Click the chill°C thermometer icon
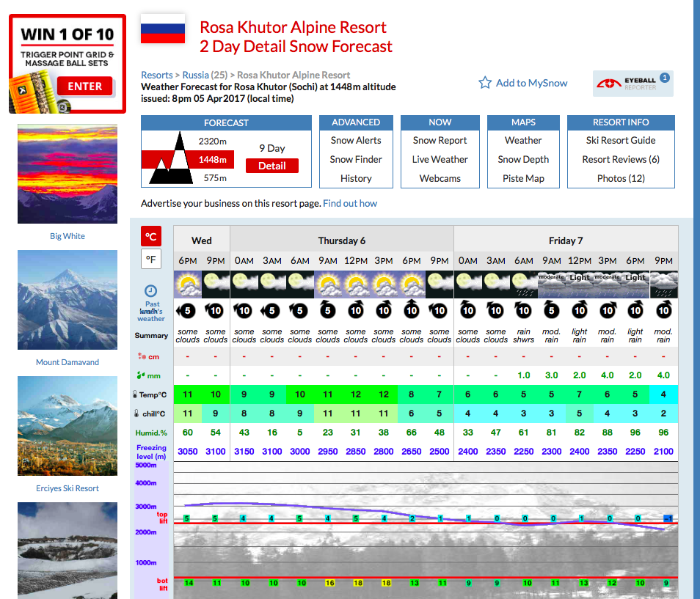The image size is (700, 599). coord(136,414)
